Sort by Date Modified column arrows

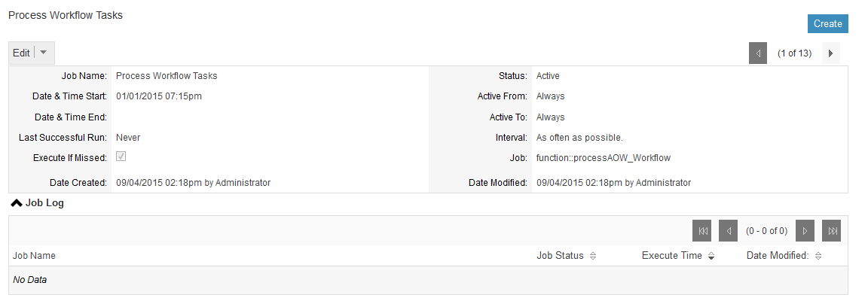(x=818, y=256)
